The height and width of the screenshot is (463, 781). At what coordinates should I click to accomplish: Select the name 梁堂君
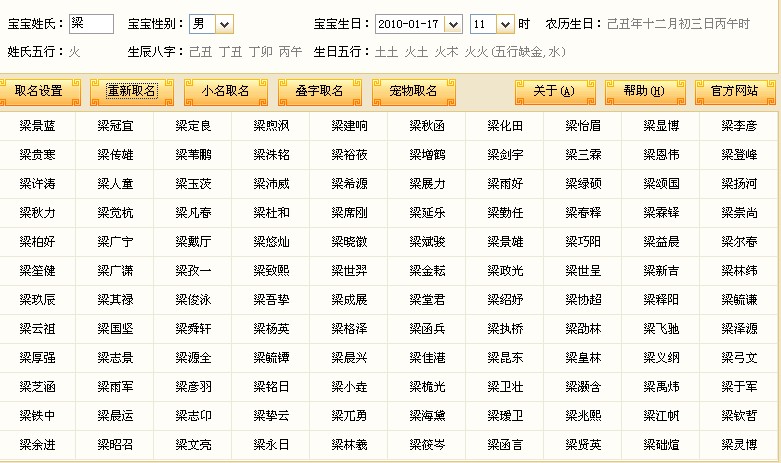point(427,300)
